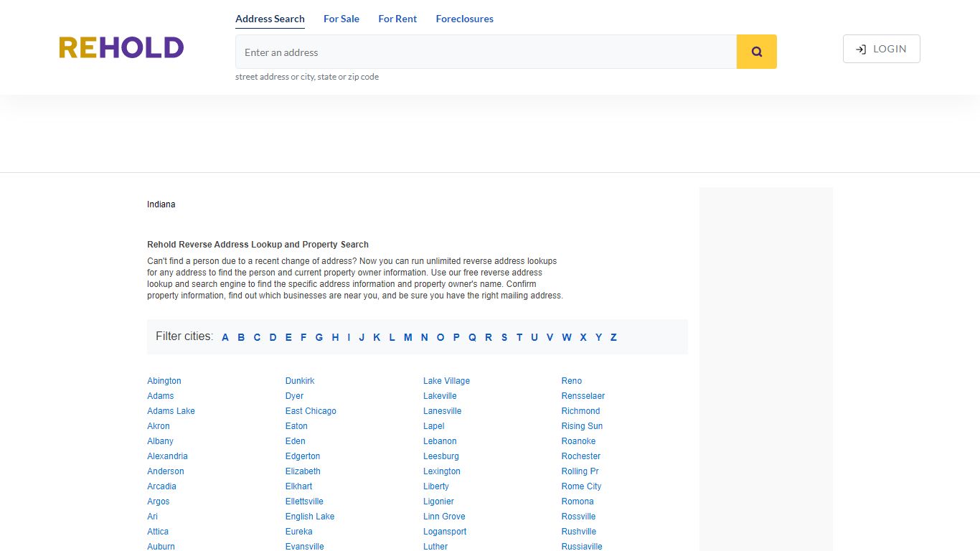This screenshot has width=980, height=551.
Task: Filter cities by letter L
Action: tap(392, 337)
